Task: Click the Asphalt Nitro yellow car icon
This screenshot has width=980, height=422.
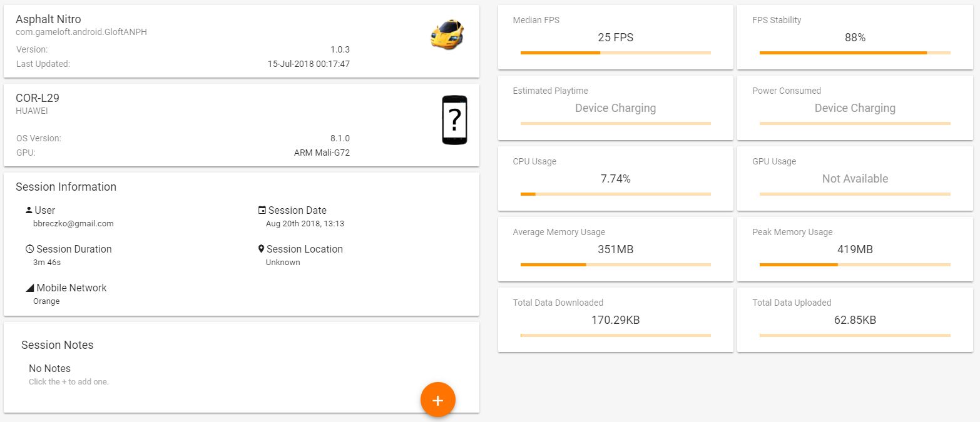Action: click(447, 34)
